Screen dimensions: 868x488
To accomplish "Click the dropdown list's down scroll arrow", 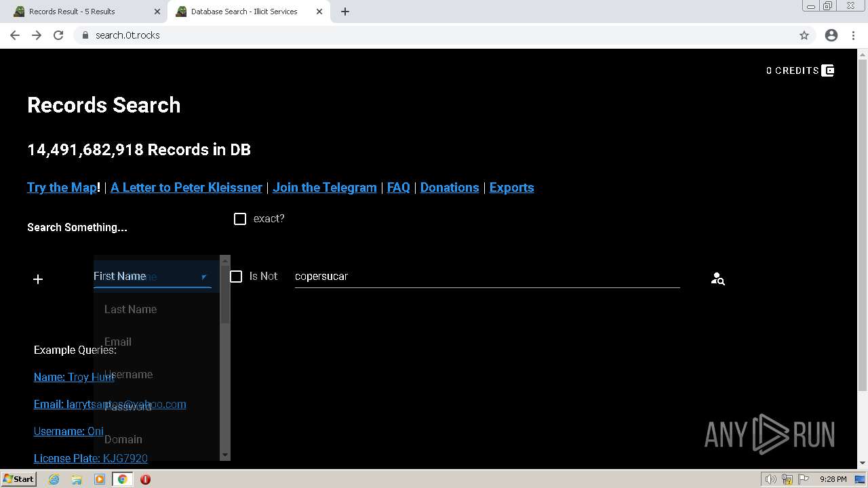I will pyautogui.click(x=225, y=455).
